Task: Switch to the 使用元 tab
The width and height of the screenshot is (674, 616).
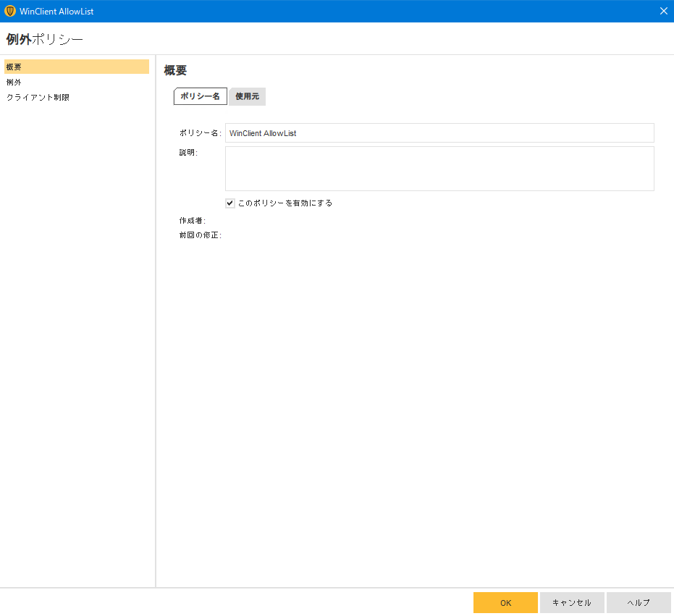Action: tap(246, 96)
